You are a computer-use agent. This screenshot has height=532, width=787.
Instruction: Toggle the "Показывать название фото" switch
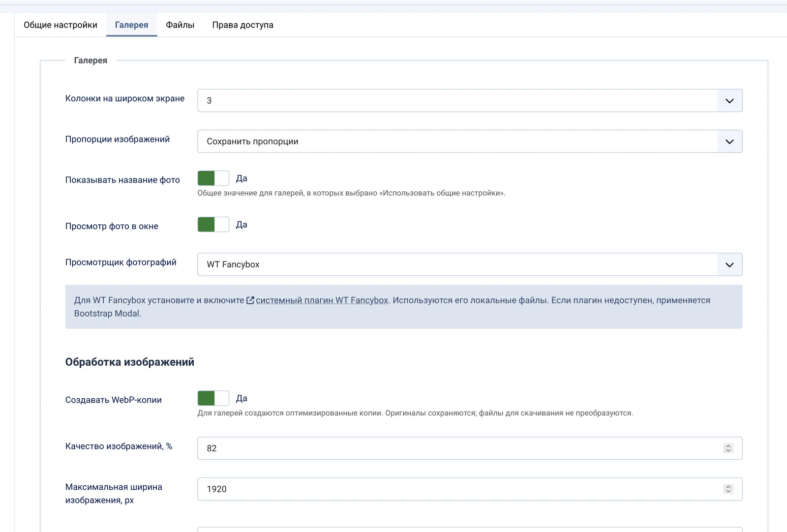pos(213,178)
